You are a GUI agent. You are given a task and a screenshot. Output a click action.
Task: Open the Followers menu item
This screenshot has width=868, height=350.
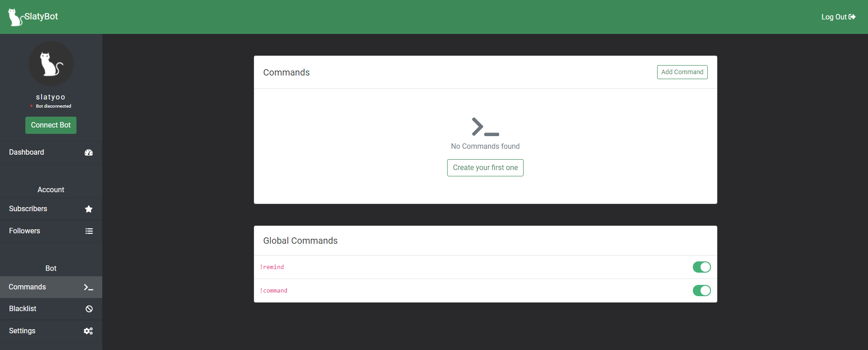coord(51,231)
